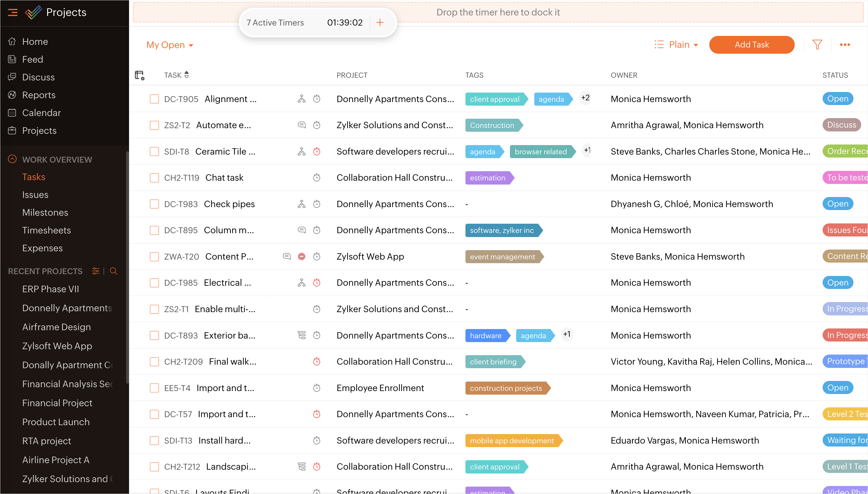Screen dimensions: 868x494
Task: Open subtasks icon for Alignment task
Action: [x=301, y=99]
